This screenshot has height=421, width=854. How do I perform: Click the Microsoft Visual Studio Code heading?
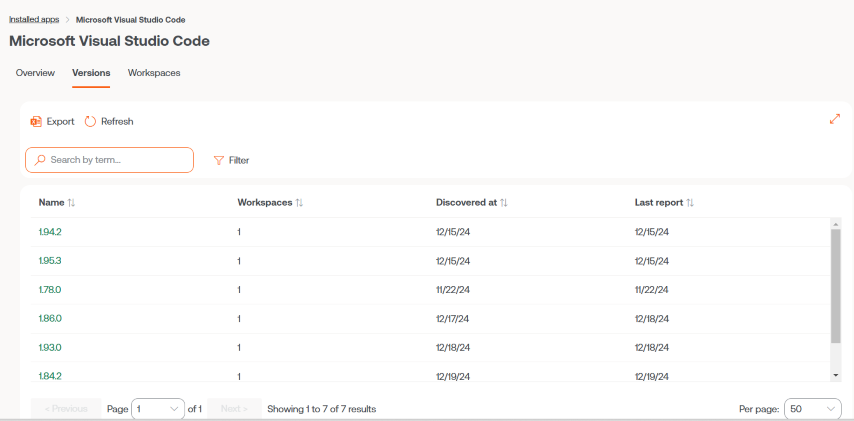[109, 41]
